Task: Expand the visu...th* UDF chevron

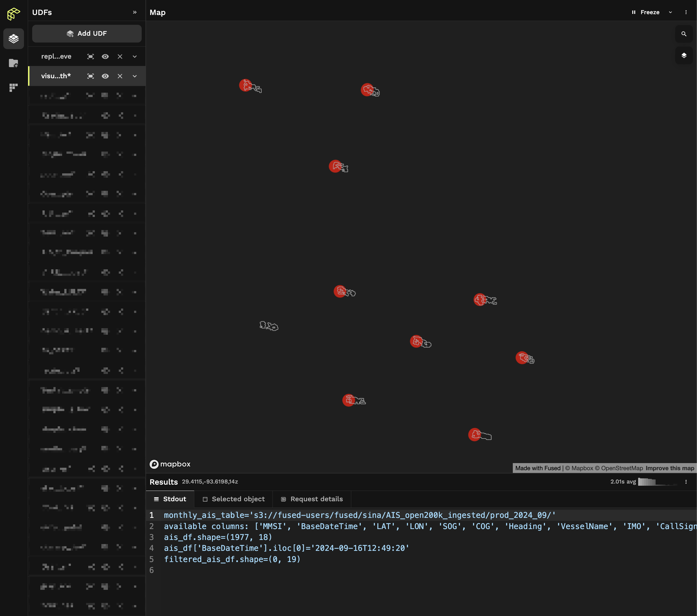Action: pos(135,76)
